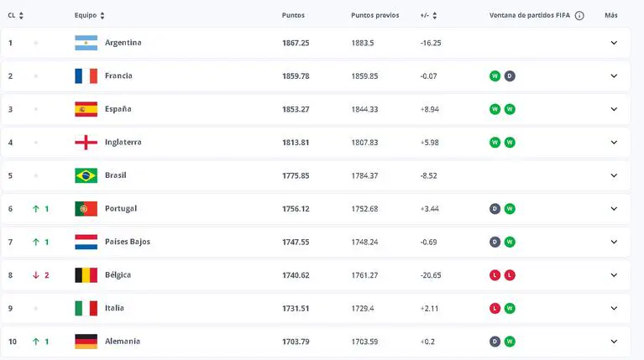Viewport: 644px width, 360px height.
Task: Select Francia's change value -0.07
Action: pos(429,76)
